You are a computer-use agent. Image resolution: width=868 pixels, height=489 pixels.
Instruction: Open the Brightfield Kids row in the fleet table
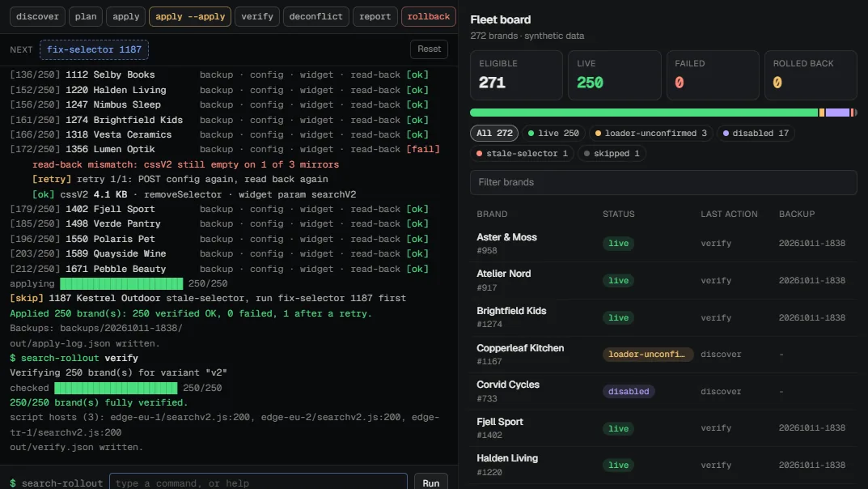(663, 317)
